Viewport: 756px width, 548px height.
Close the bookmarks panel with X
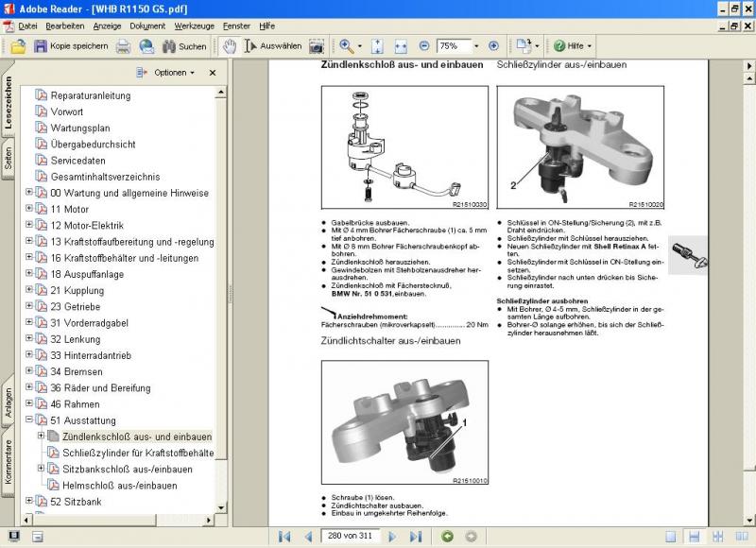point(212,73)
